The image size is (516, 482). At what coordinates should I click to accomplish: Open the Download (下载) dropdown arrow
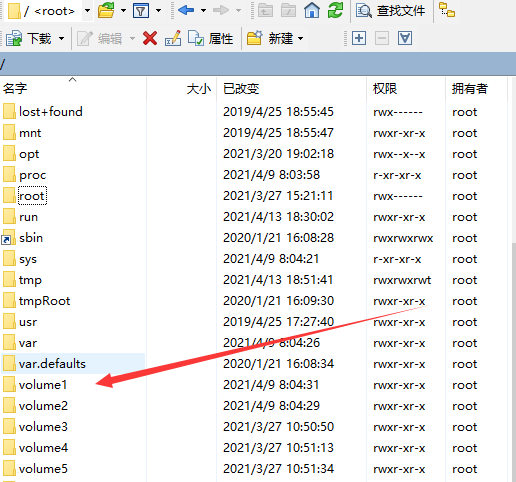[62, 39]
